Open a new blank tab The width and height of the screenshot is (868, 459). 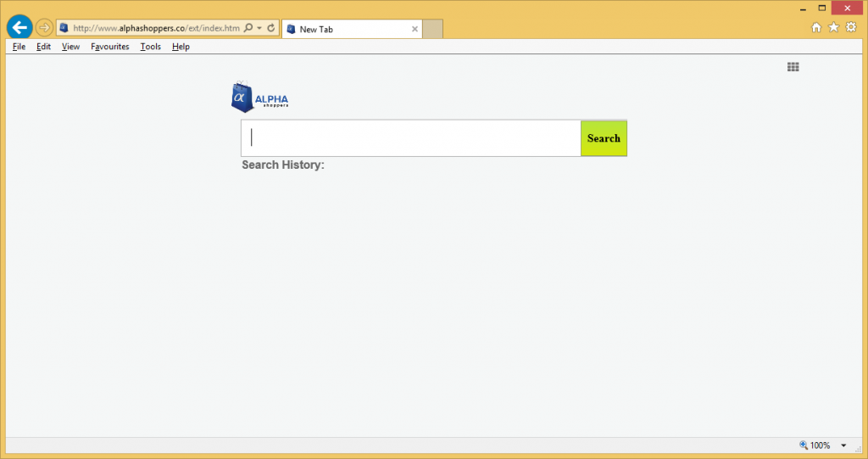pyautogui.click(x=433, y=29)
